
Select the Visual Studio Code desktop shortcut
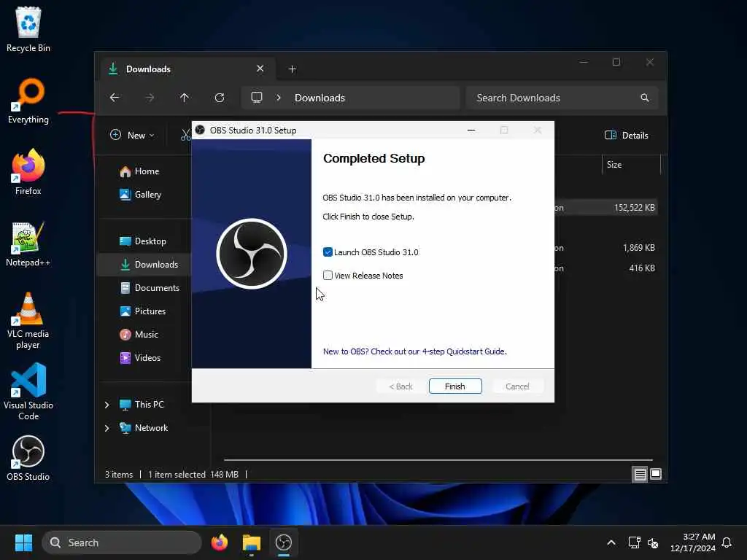(x=28, y=392)
